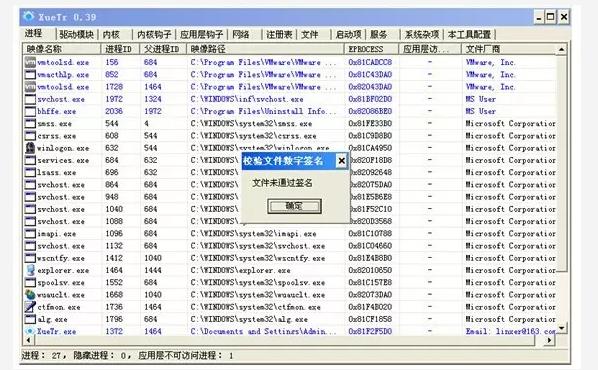The height and width of the screenshot is (370, 598).
Task: Click EPROCESS value 0x82010650
Action: point(370,270)
